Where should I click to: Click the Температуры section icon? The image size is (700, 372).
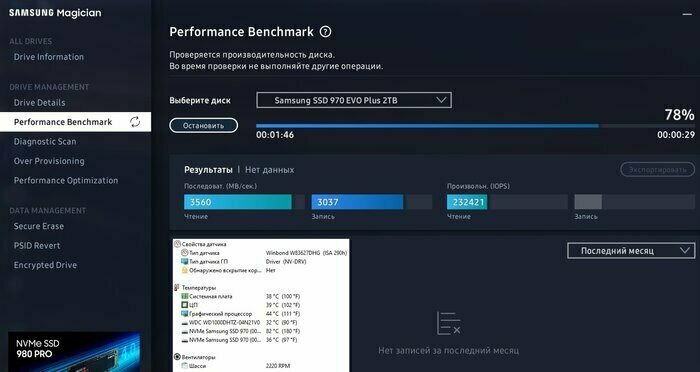point(177,288)
